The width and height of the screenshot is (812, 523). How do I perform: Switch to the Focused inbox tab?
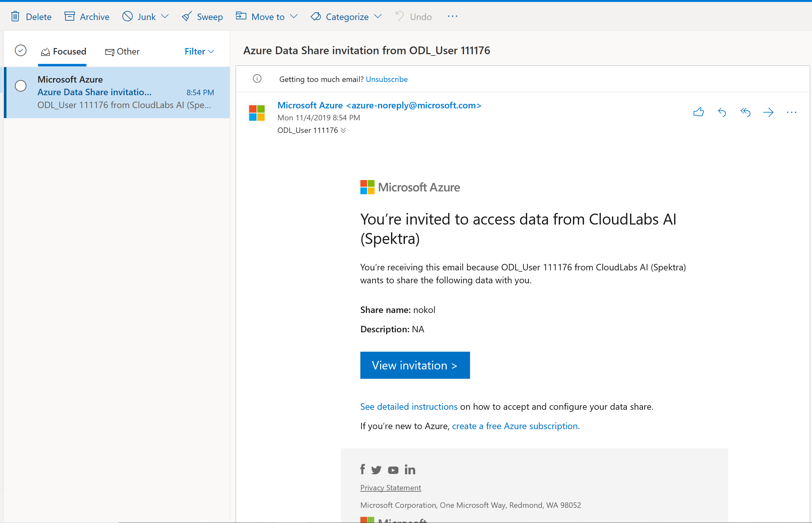(x=64, y=51)
